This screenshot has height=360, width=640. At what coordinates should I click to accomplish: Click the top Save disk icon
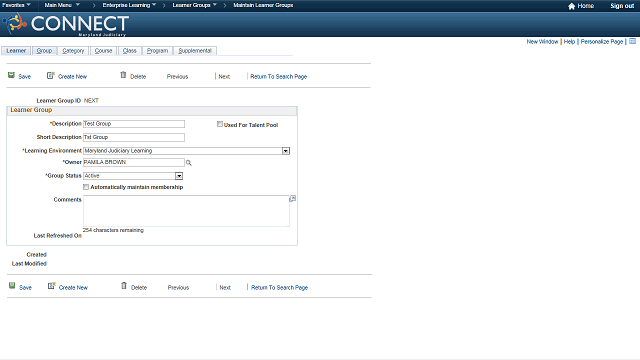pyautogui.click(x=11, y=75)
